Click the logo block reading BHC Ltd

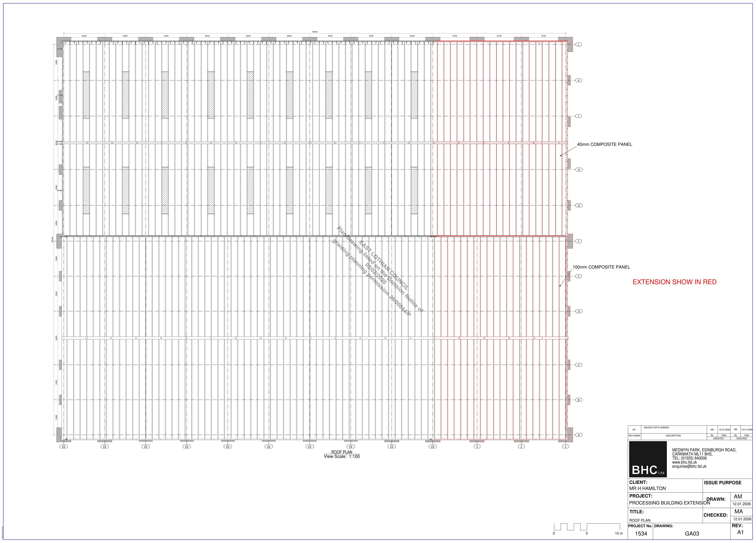pos(648,459)
